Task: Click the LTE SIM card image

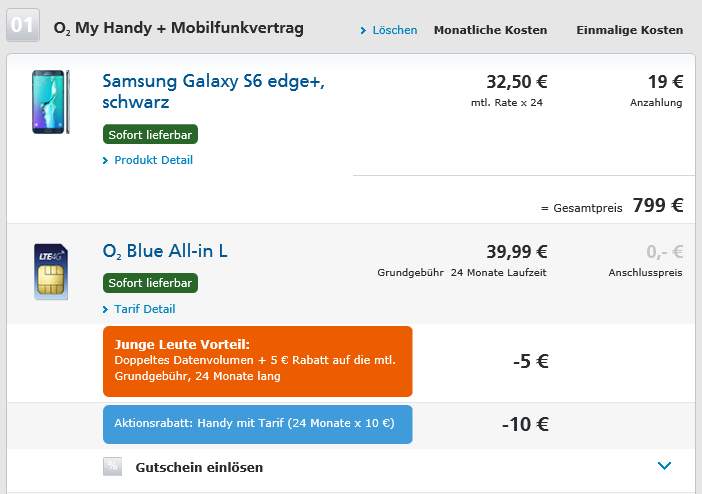Action: [51, 271]
